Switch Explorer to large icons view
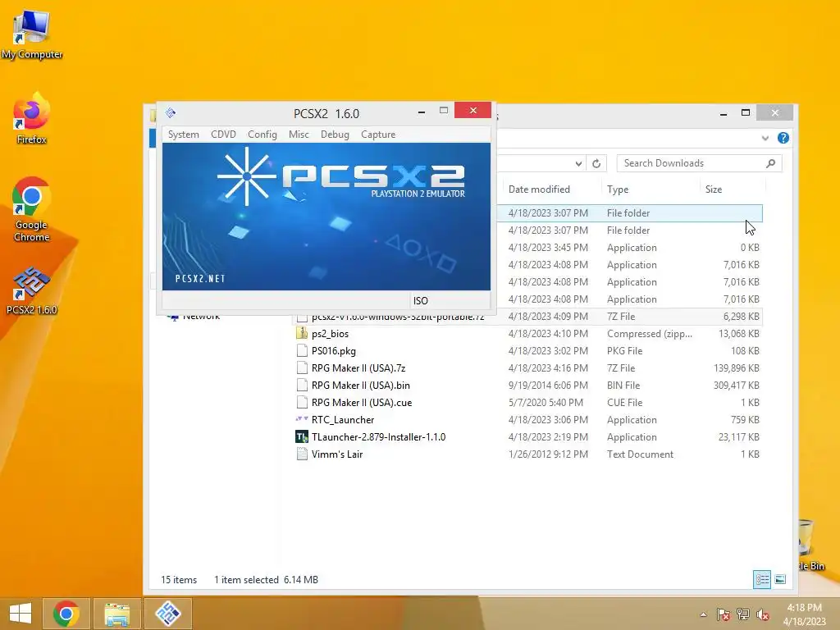840x630 pixels. click(781, 579)
